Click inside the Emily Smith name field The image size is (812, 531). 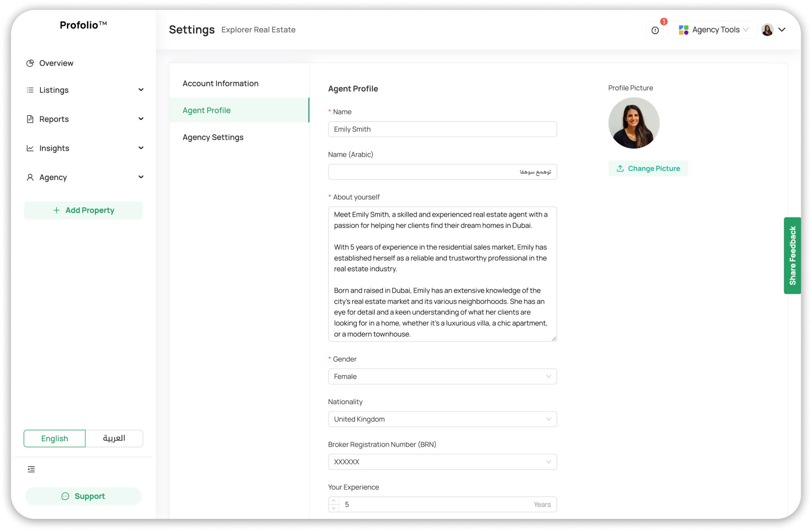click(x=442, y=129)
